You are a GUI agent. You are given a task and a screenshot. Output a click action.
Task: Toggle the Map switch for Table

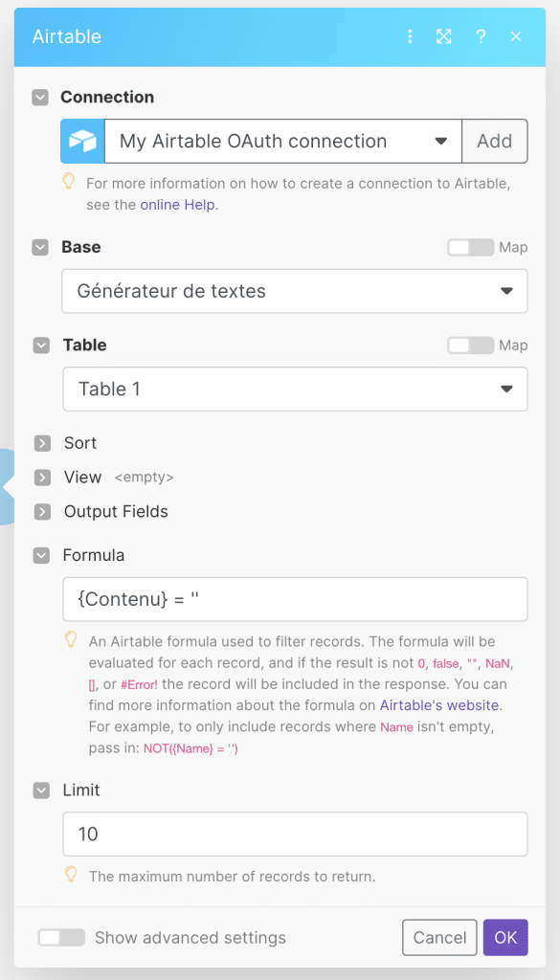click(x=471, y=345)
